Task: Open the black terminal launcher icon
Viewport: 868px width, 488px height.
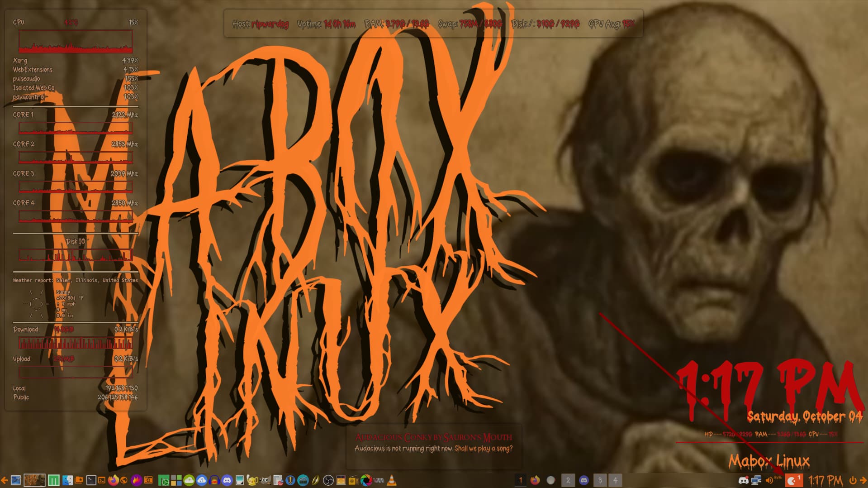Action: pos(91,480)
